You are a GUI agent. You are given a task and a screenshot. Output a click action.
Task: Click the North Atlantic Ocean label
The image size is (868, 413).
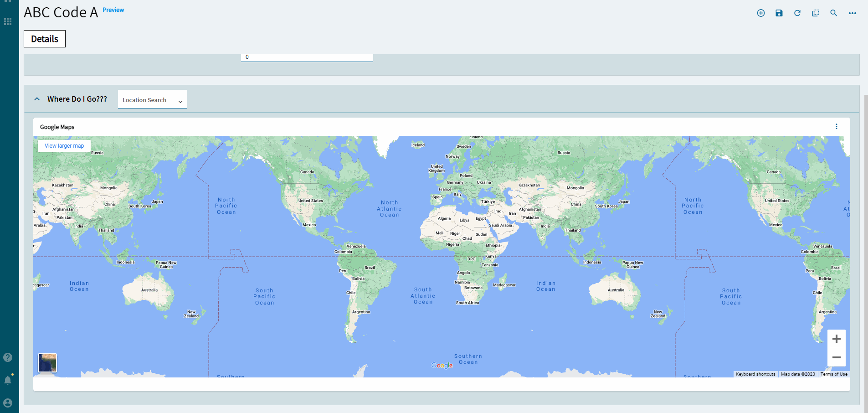click(x=389, y=209)
